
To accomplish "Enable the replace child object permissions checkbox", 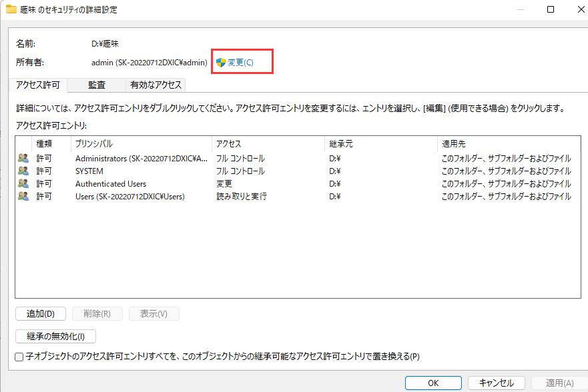I will 19,357.
